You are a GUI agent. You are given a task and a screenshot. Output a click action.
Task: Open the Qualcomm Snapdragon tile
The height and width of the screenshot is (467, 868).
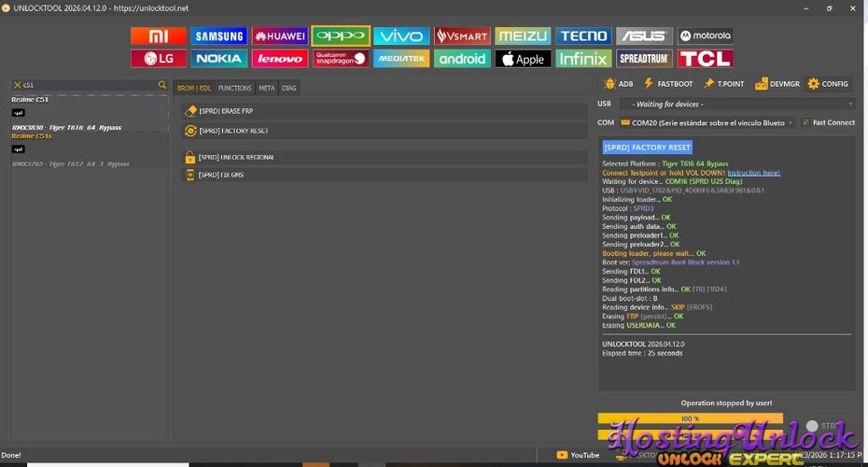click(x=341, y=59)
